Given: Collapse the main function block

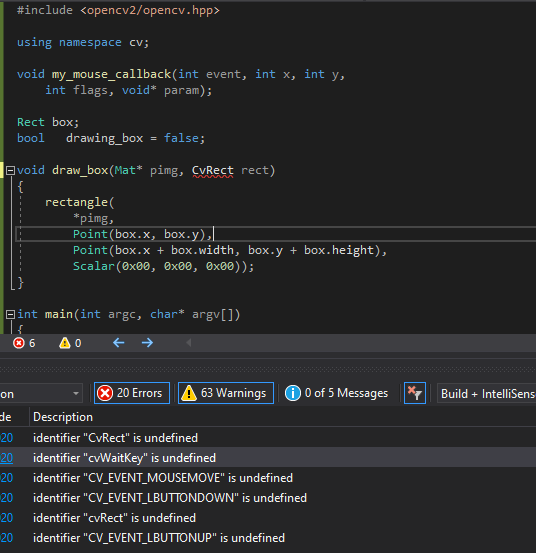Looking at the screenshot, I should click(11, 314).
